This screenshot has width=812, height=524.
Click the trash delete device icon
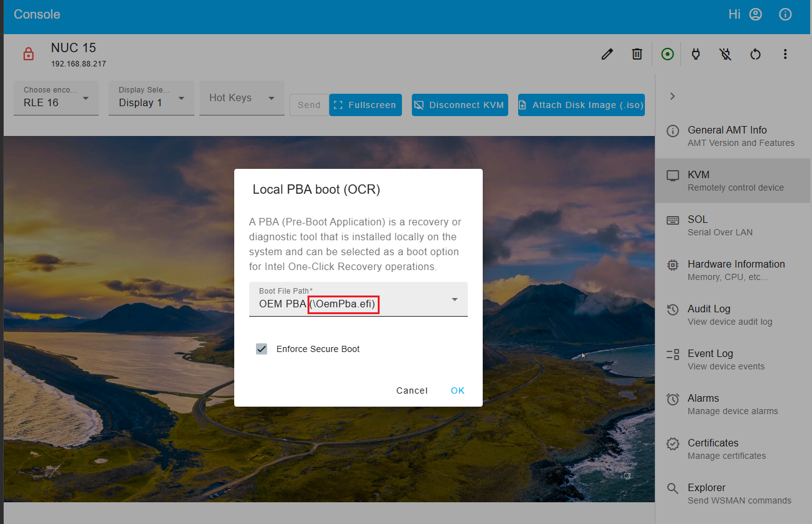[637, 55]
